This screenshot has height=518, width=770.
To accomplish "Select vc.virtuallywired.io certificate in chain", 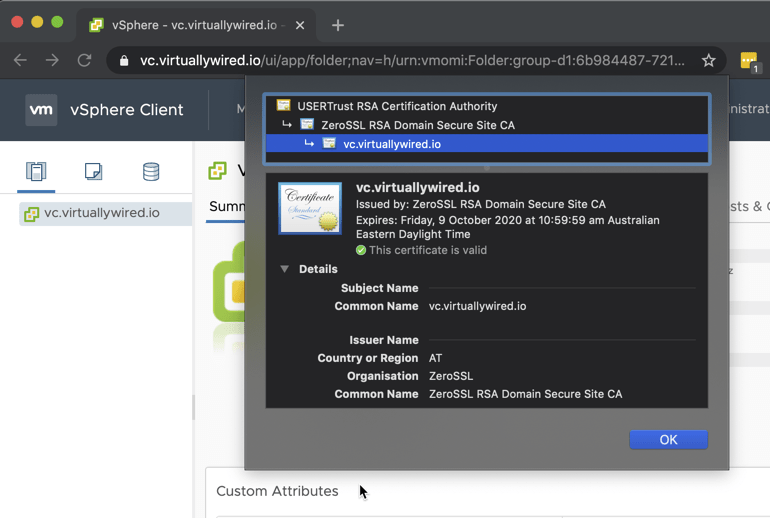I will 487,144.
